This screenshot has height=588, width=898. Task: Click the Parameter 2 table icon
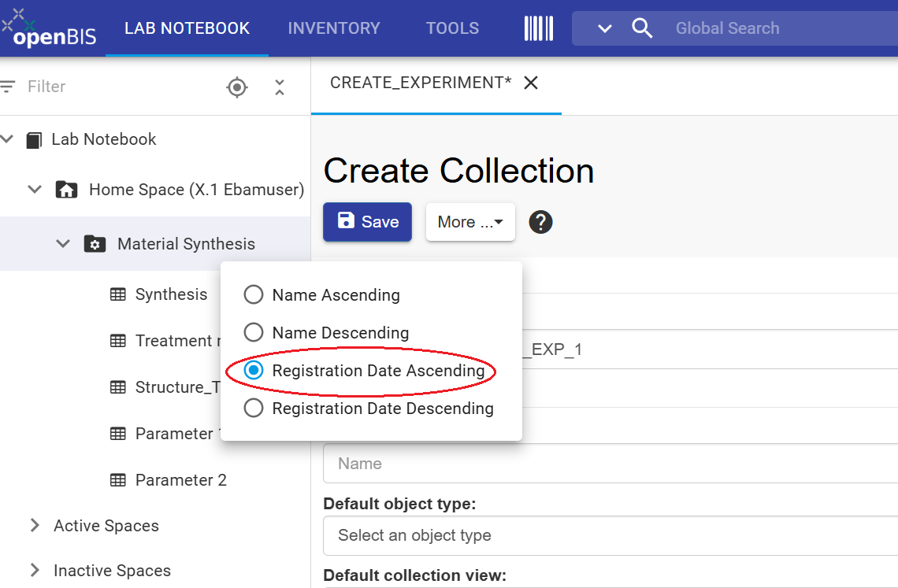coord(118,480)
